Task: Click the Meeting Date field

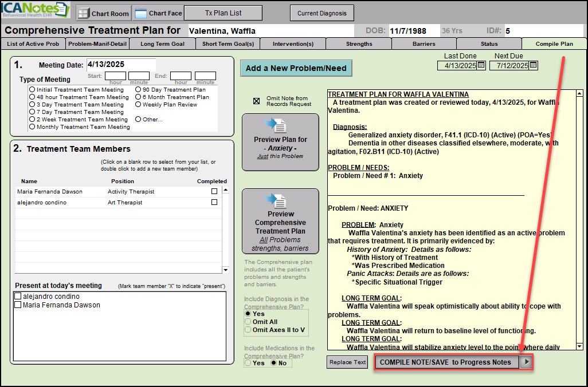Action: [120, 65]
